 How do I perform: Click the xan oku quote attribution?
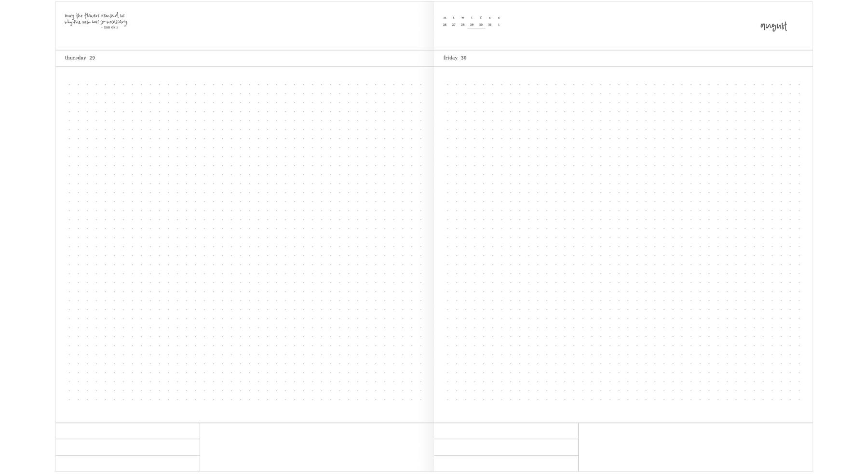[x=109, y=27]
